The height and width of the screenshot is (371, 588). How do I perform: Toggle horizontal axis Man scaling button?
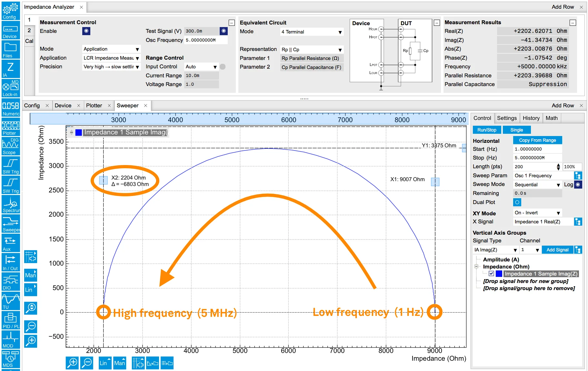point(119,363)
